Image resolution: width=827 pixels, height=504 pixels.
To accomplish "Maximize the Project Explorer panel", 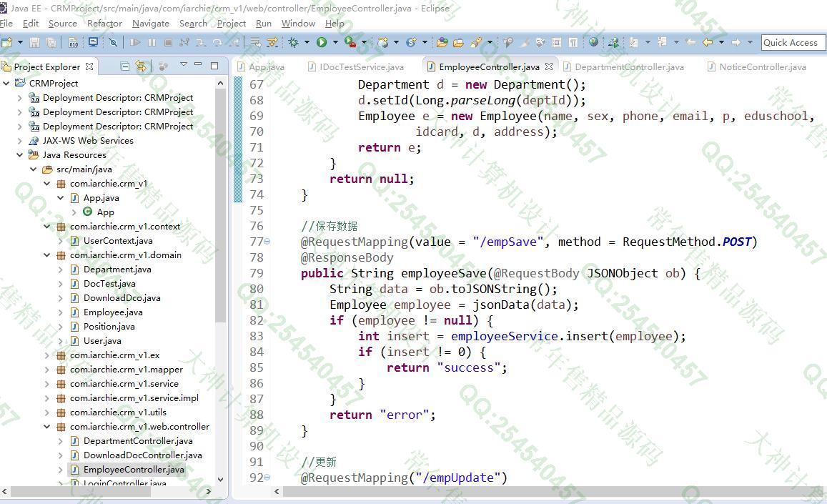I will (x=214, y=66).
